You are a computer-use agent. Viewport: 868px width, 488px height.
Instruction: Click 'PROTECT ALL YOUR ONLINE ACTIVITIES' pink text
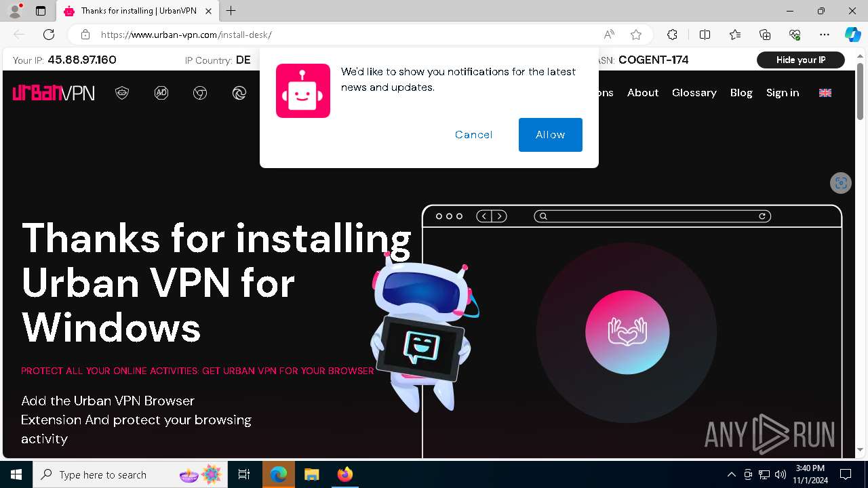click(197, 371)
